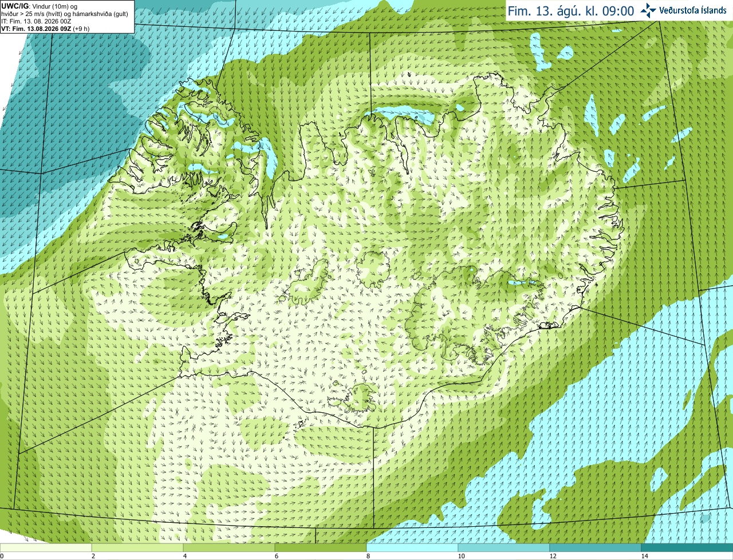This screenshot has height=560, width=733.
Task: Click the IT: Fim. 13. 08. 2026 00Z line
Action: tap(36, 21)
